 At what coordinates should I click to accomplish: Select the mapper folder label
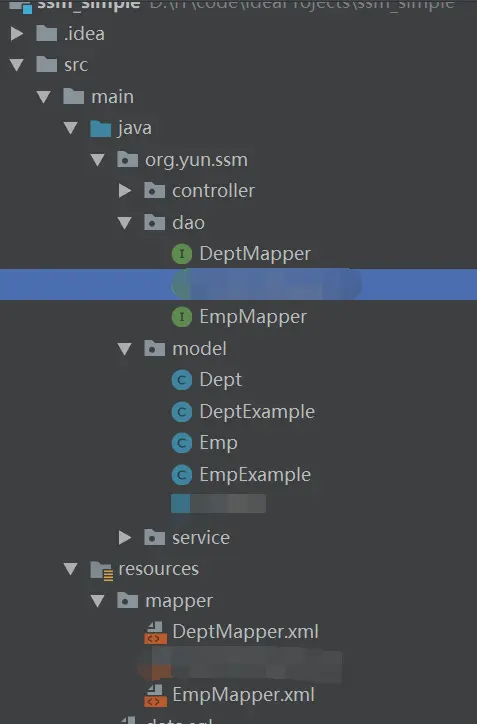coord(179,601)
